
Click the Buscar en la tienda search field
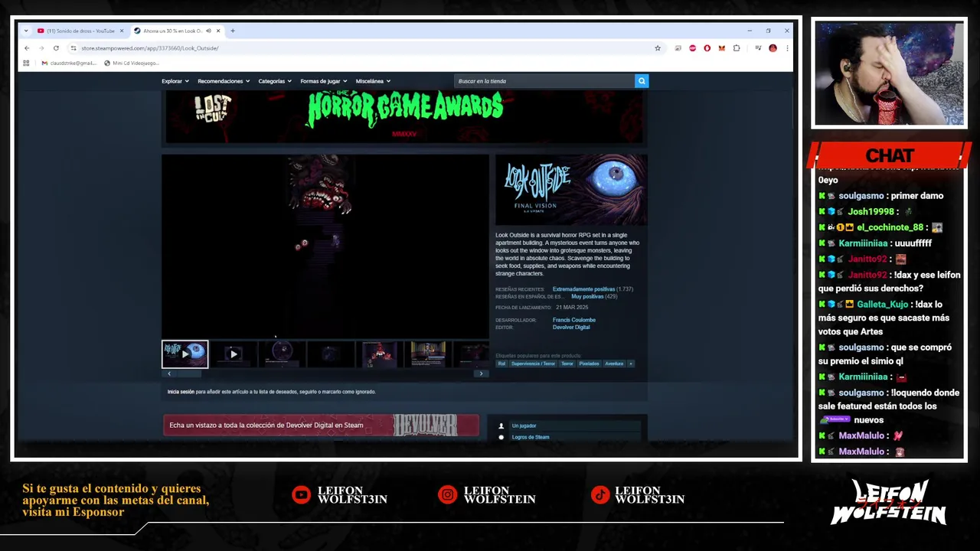544,81
